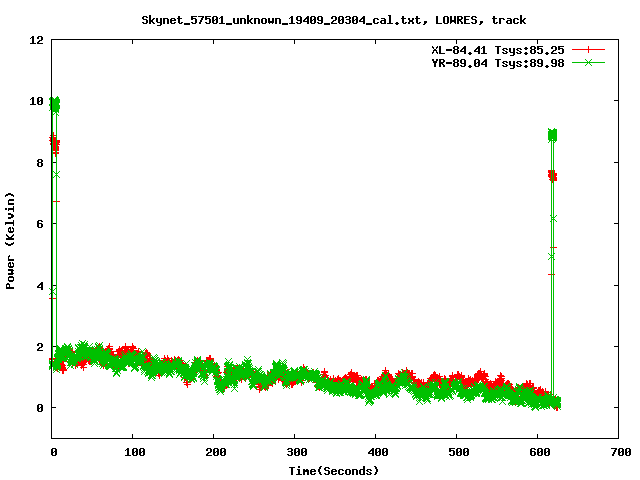Viewport: 640px width, 480px height.
Task: Click the x-axis tick label '100'
Action: tap(134, 452)
